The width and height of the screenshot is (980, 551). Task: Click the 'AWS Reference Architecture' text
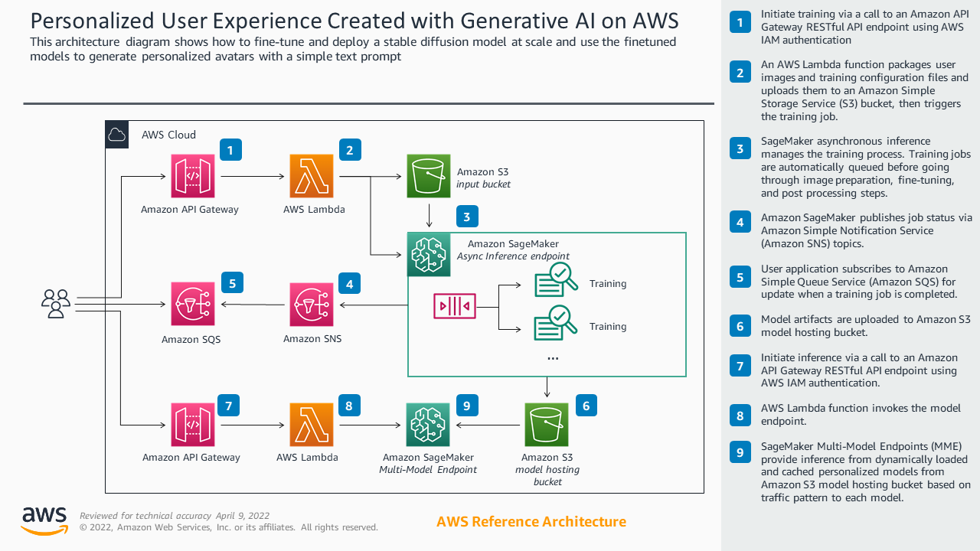coord(531,522)
